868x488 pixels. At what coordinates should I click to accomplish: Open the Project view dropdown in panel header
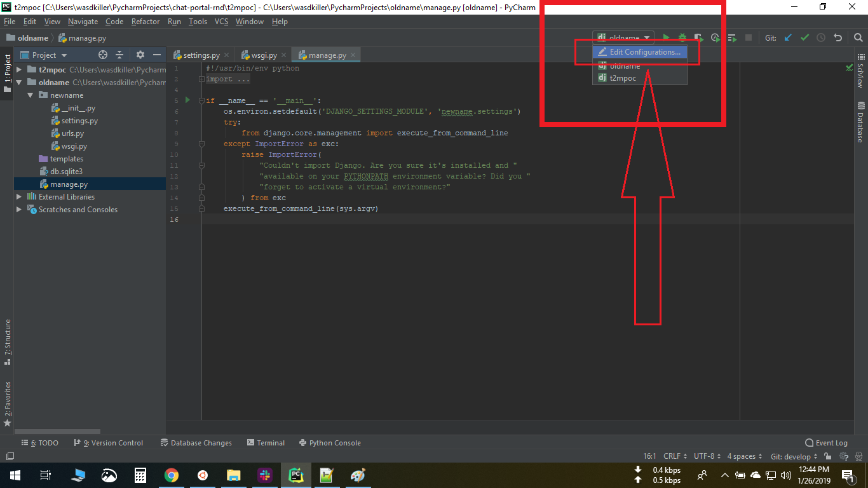coord(44,55)
